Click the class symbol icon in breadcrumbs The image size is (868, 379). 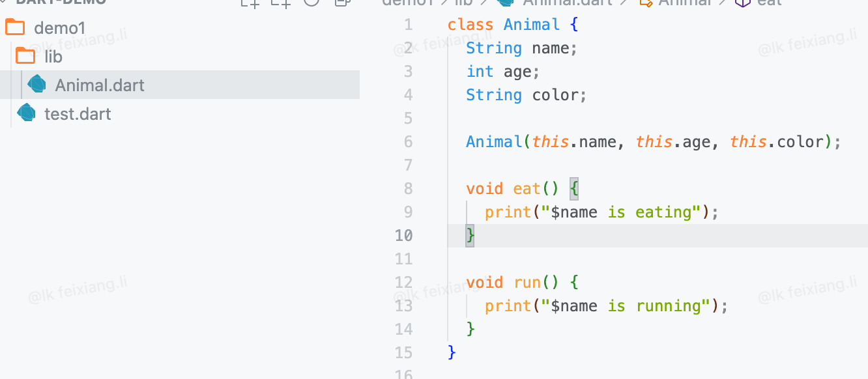[x=646, y=2]
